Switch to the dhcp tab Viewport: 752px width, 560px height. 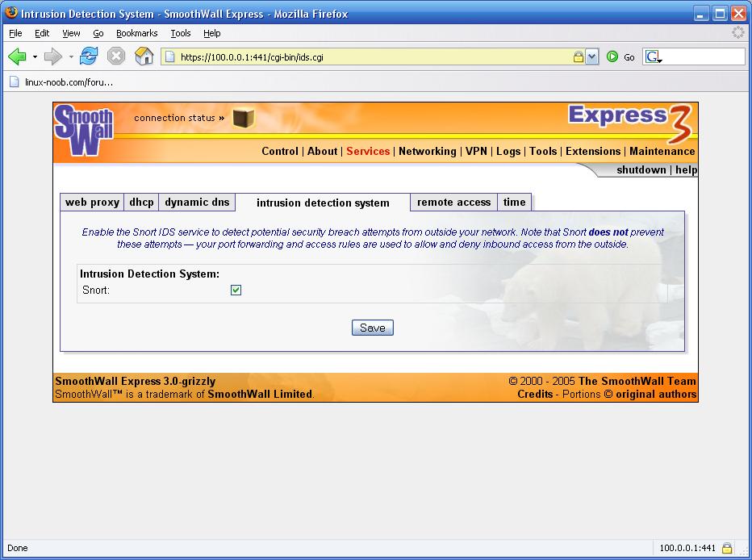tap(141, 203)
